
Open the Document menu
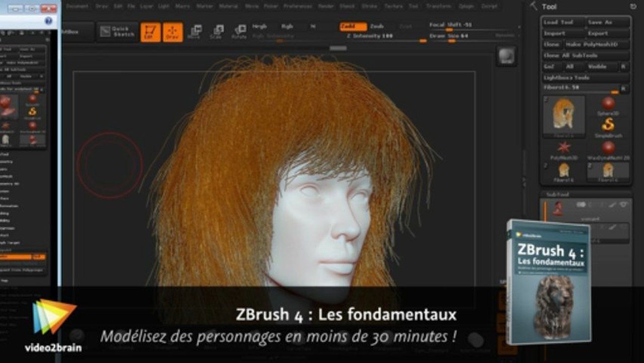pyautogui.click(x=78, y=6)
